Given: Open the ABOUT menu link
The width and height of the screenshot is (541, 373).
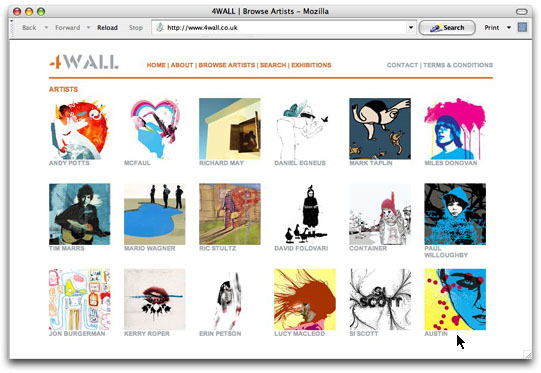Looking at the screenshot, I should click(182, 65).
